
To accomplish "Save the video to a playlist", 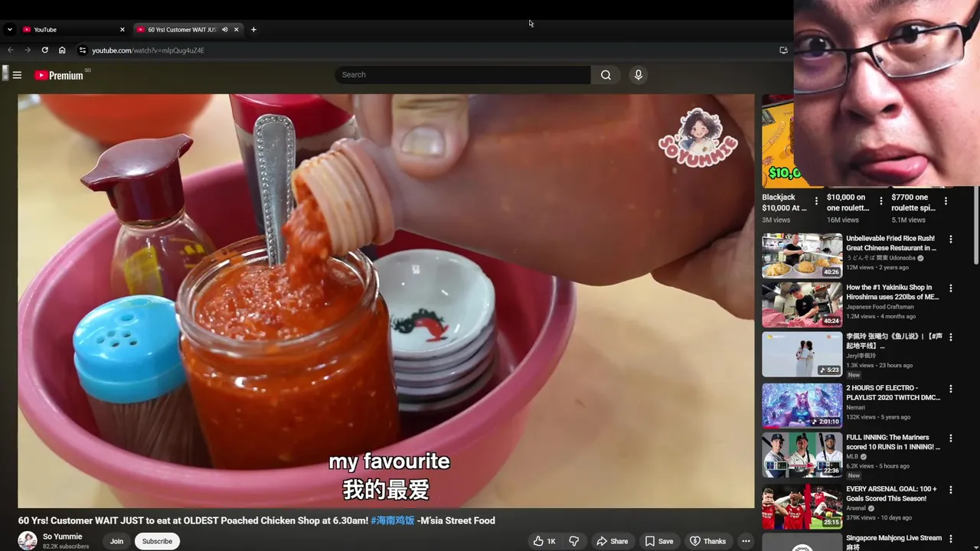I will pyautogui.click(x=658, y=541).
